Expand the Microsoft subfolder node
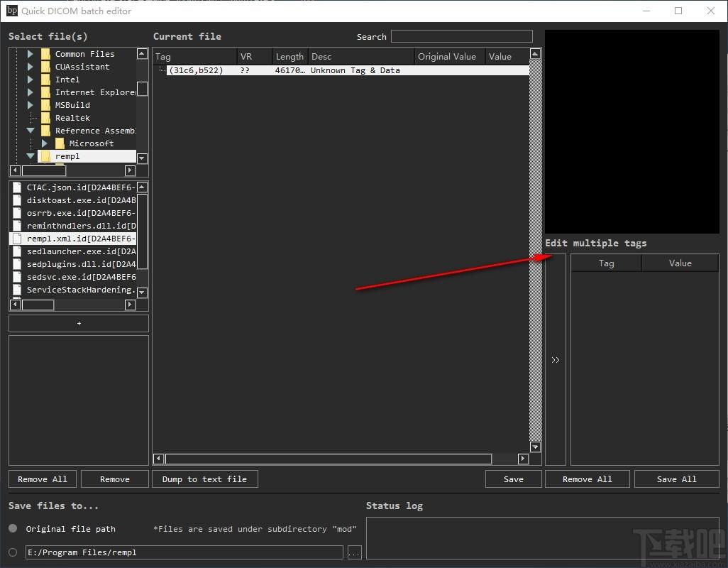This screenshot has width=728, height=568. click(x=44, y=143)
